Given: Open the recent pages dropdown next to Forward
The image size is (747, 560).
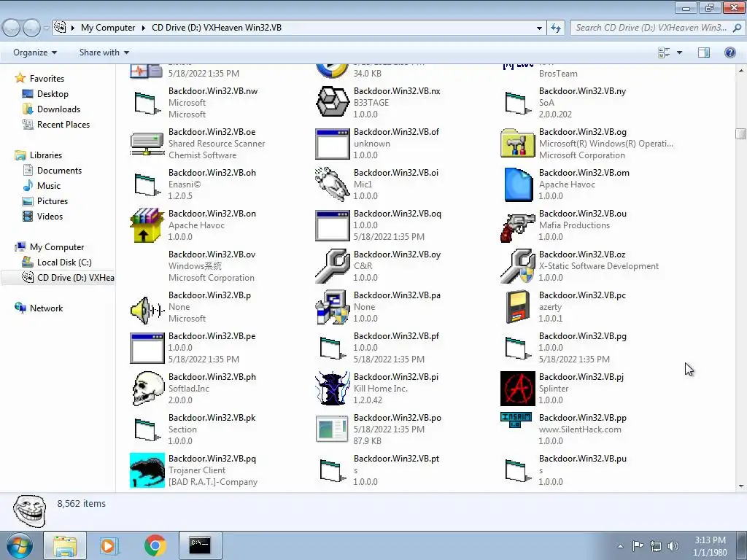Looking at the screenshot, I should (x=46, y=28).
